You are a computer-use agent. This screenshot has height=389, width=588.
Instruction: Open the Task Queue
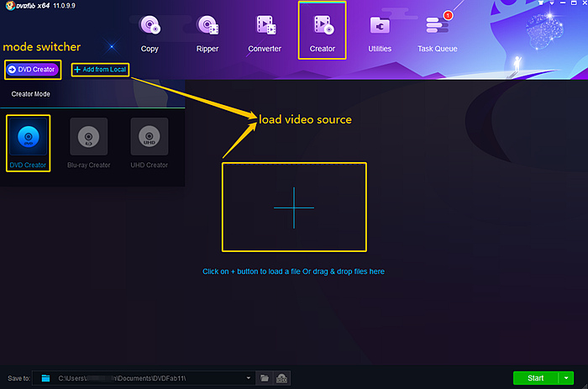coord(438,34)
